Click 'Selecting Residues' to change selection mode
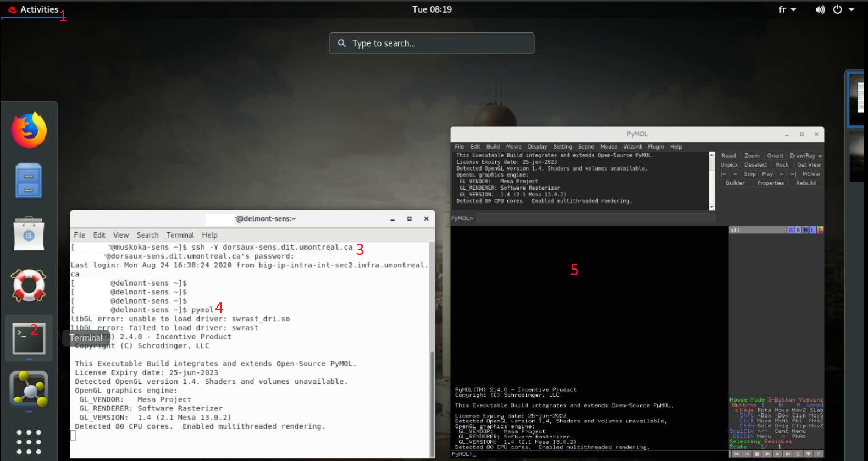Viewport: 868px width, 461px height. (x=761, y=442)
